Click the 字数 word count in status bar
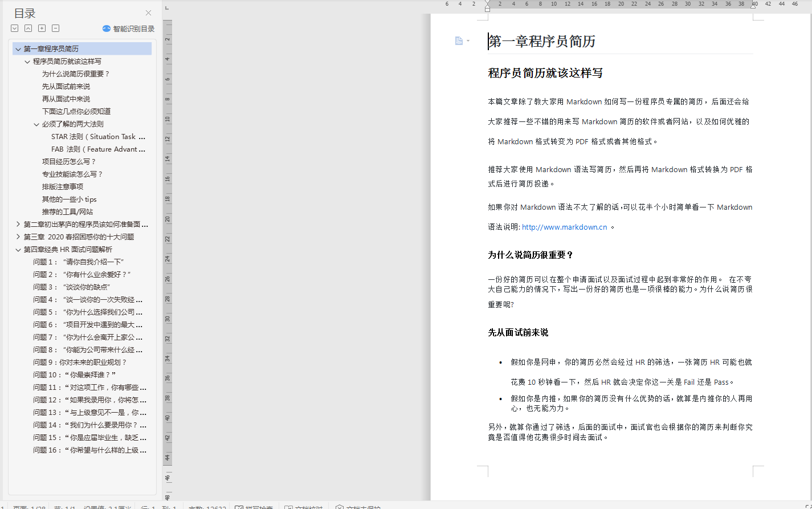This screenshot has width=812, height=509. click(x=207, y=507)
